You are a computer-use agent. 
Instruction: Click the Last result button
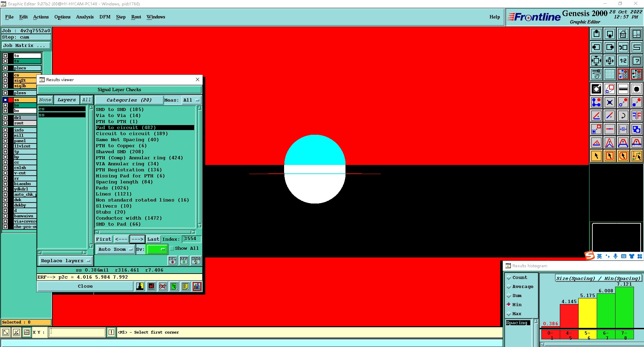tap(153, 239)
